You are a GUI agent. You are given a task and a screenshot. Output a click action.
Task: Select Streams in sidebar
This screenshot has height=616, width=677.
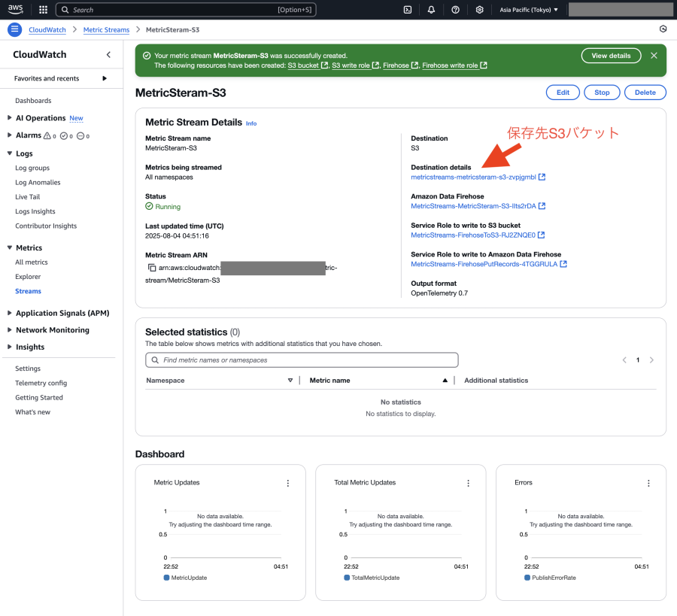28,291
